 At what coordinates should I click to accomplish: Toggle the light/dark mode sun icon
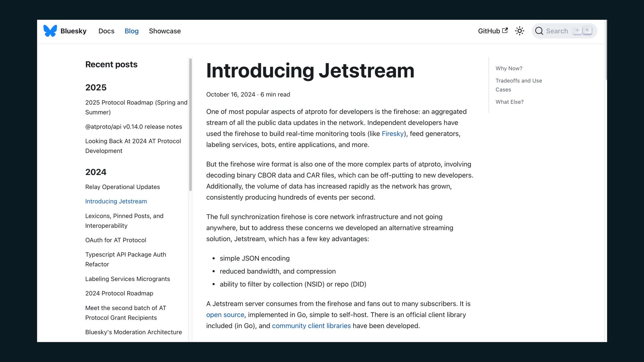click(x=520, y=31)
